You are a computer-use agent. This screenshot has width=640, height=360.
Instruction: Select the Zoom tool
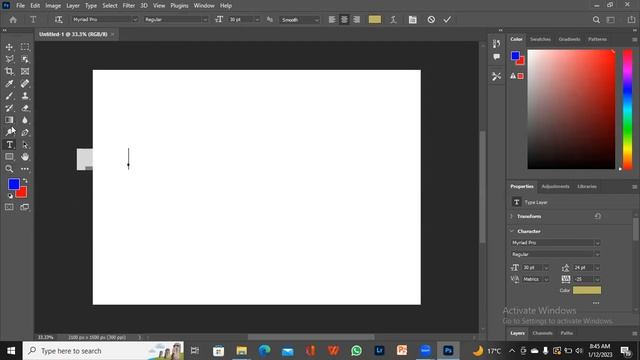click(x=9, y=169)
